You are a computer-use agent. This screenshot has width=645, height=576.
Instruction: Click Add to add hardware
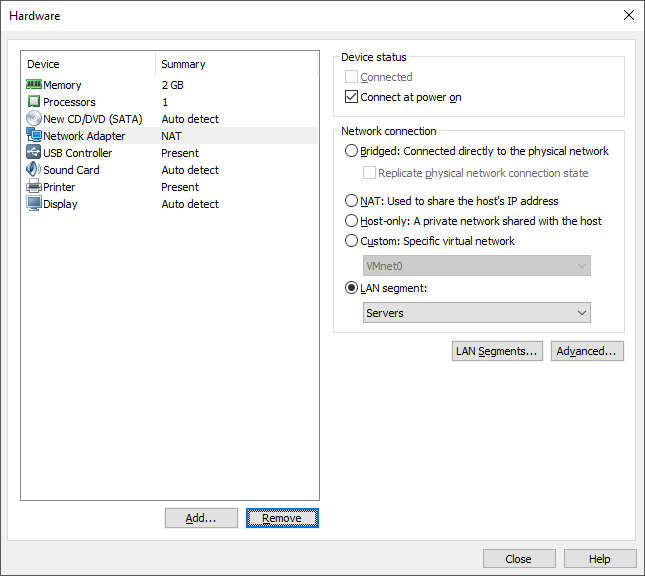point(201,518)
